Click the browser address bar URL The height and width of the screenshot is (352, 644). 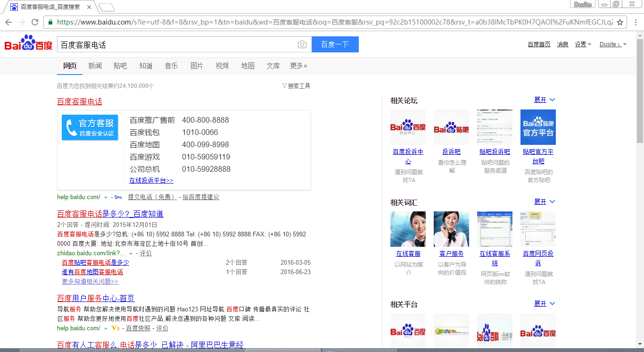coord(335,22)
